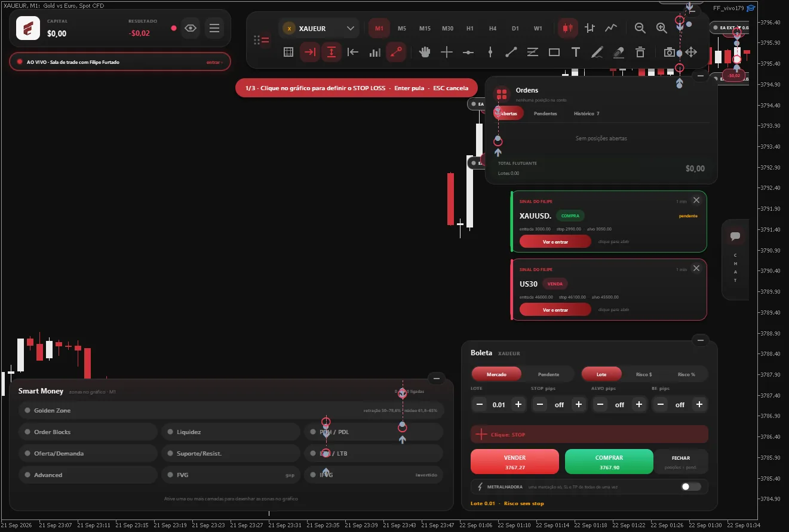Click the VENDER sell button
The height and width of the screenshot is (532, 789).
(x=515, y=462)
